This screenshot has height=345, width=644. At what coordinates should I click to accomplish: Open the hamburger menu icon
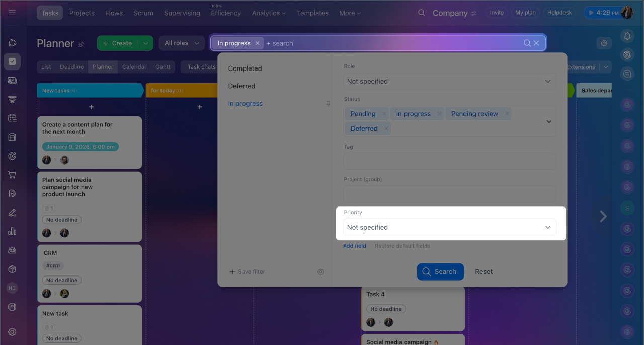tap(12, 13)
